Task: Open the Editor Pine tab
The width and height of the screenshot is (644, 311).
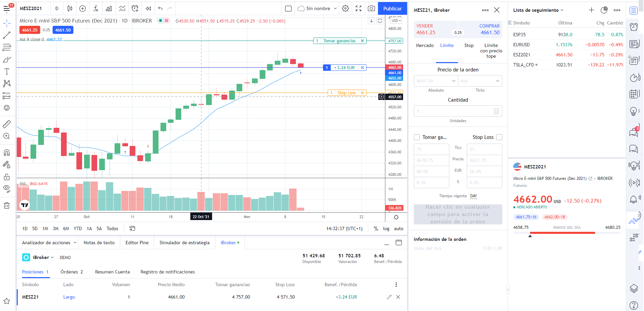Action: [137, 243]
